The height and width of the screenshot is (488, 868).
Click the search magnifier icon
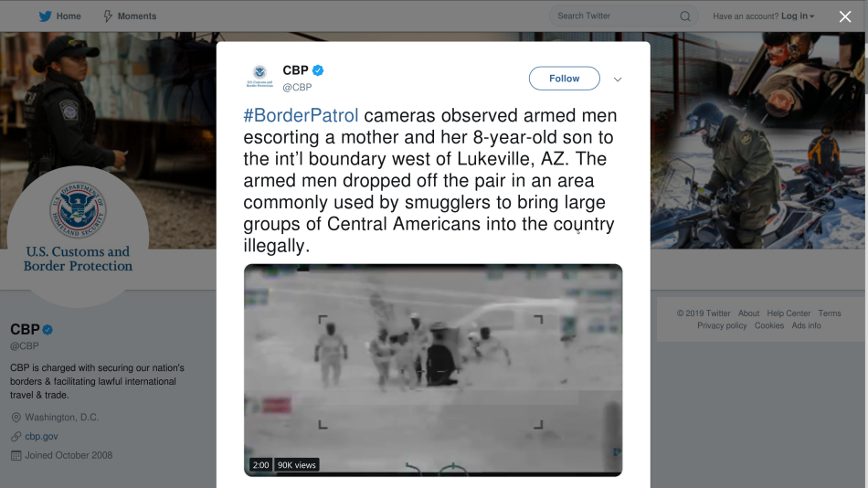[x=684, y=16]
